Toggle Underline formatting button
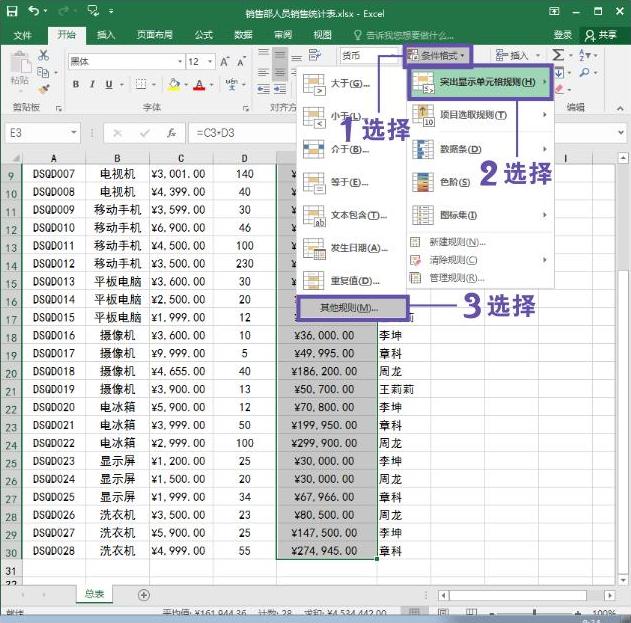 [111, 85]
